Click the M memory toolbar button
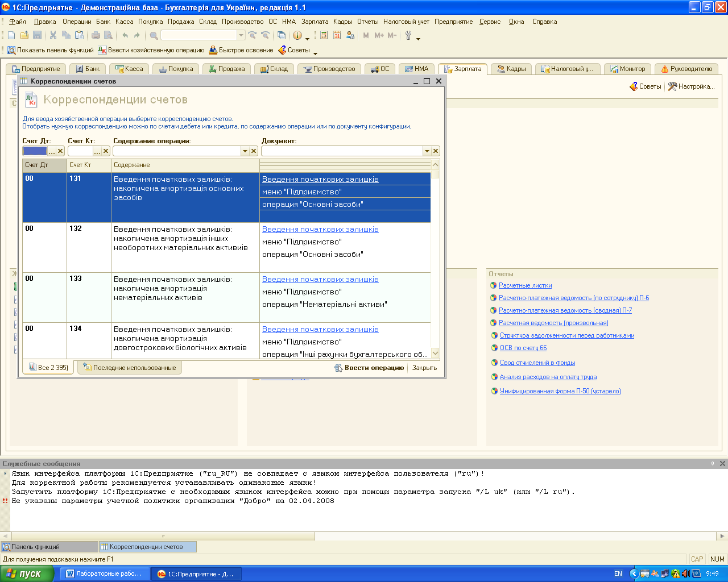Screen dimensions: 728x582 (x=366, y=35)
